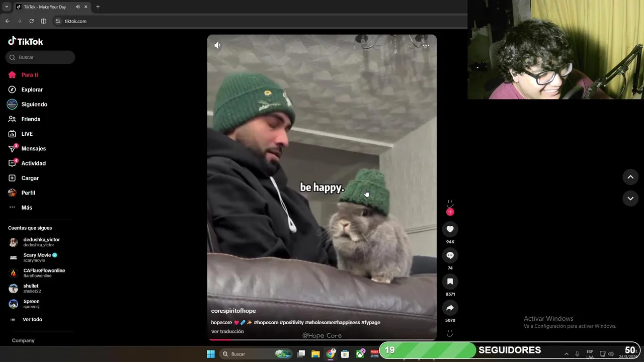
Task: Focus the TikTok Buscar search field
Action: [40, 57]
